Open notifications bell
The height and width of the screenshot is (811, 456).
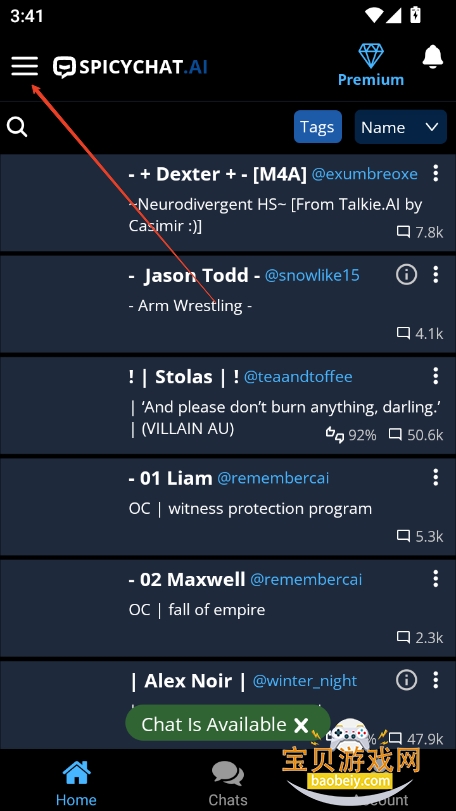432,56
